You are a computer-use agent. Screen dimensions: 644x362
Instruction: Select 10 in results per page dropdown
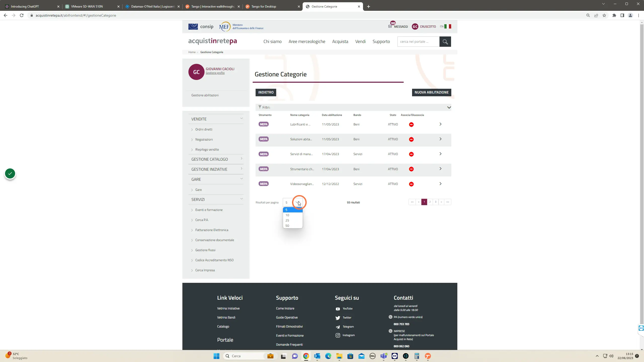click(293, 215)
